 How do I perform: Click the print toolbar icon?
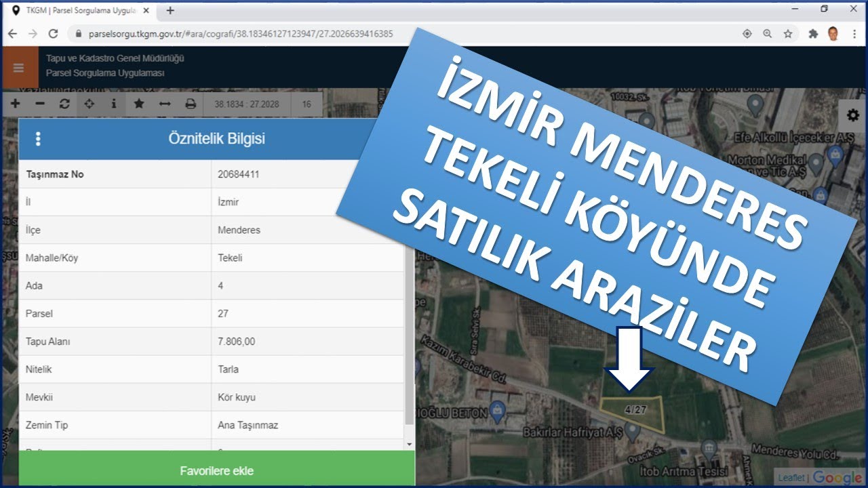pos(191,104)
